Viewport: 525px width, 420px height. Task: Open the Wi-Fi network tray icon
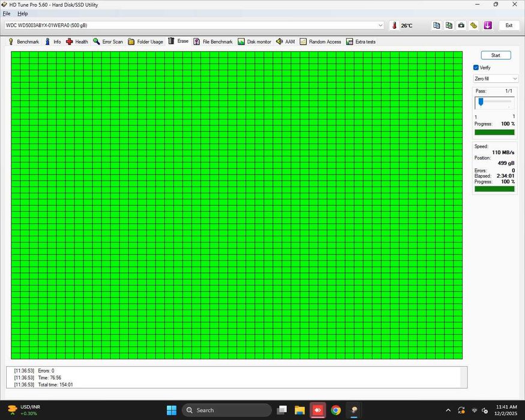[475, 410]
